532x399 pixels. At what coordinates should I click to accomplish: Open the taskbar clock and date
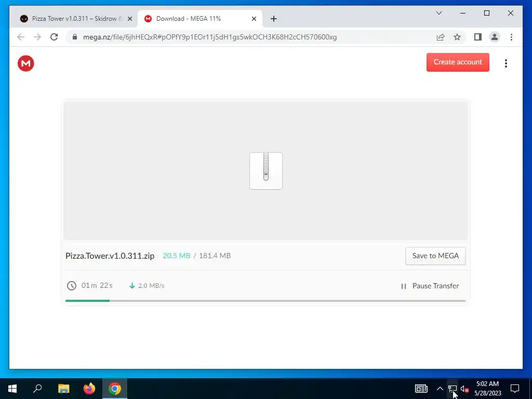(x=487, y=389)
